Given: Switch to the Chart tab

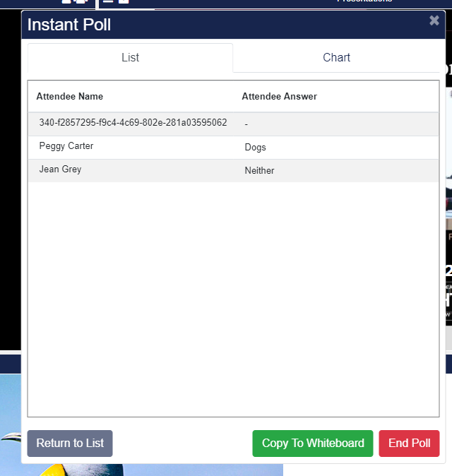Looking at the screenshot, I should (336, 58).
